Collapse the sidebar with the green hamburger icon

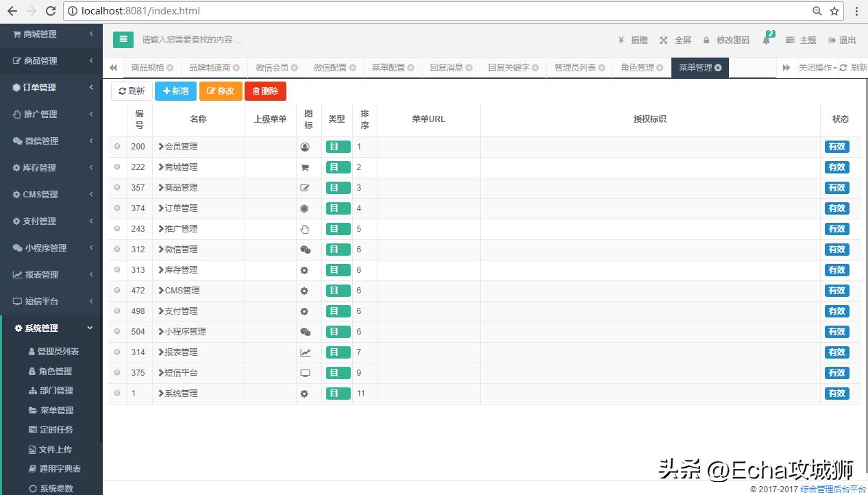coord(123,40)
